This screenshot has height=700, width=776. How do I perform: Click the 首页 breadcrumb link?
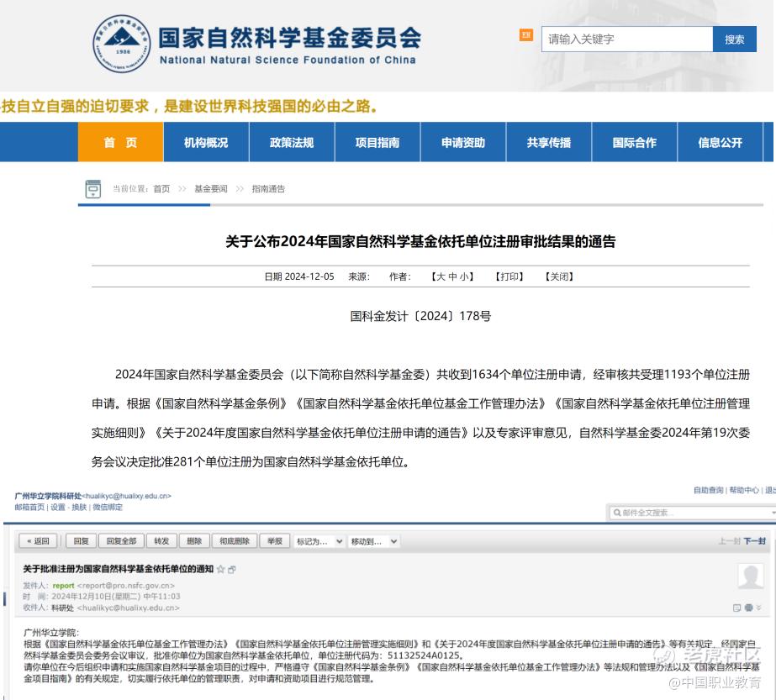tap(161, 188)
